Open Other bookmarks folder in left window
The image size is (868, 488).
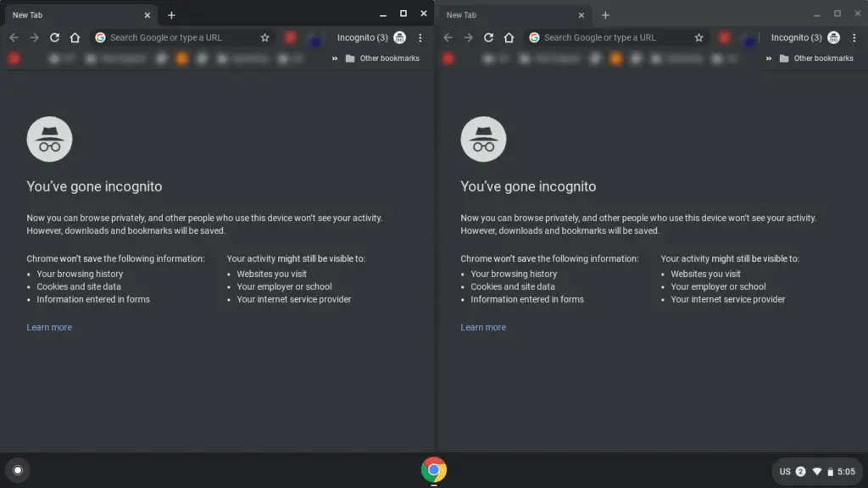(x=382, y=58)
